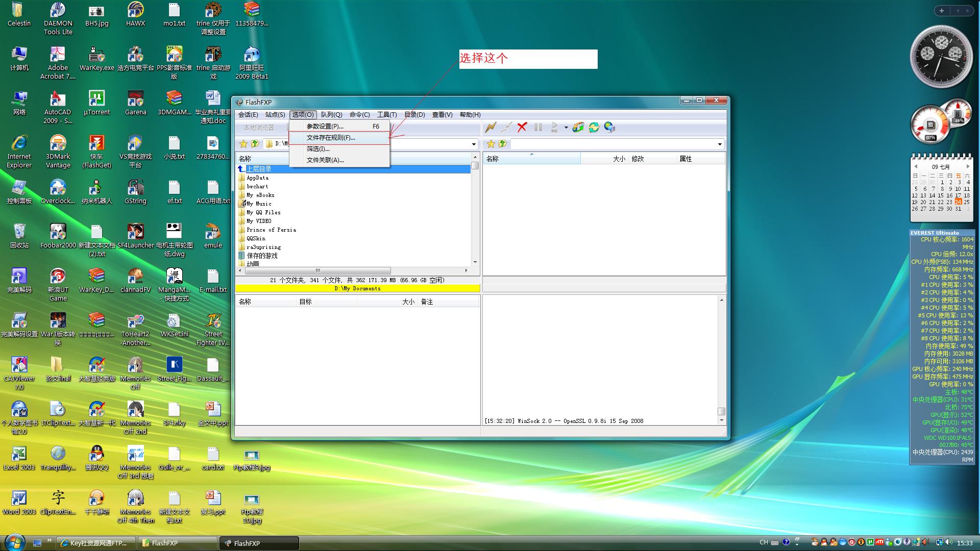Select the My eBooks folder
Viewport: 980px width, 551px height.
pos(260,195)
